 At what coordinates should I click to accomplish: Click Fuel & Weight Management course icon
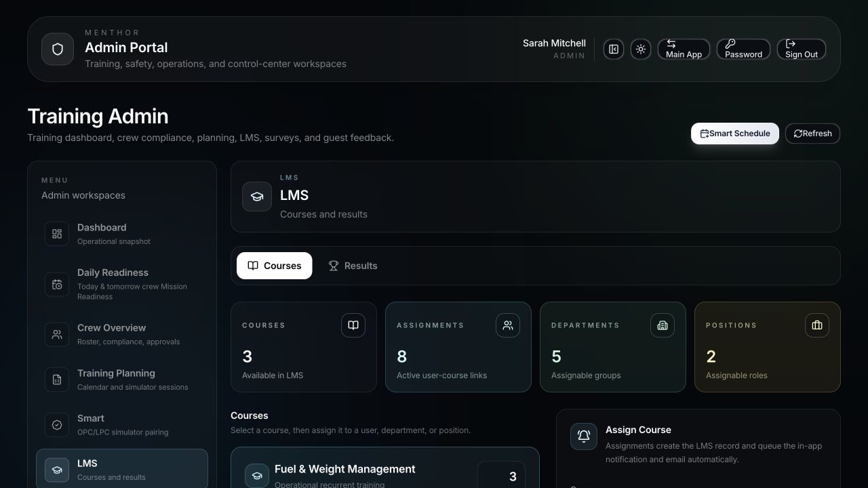(257, 476)
